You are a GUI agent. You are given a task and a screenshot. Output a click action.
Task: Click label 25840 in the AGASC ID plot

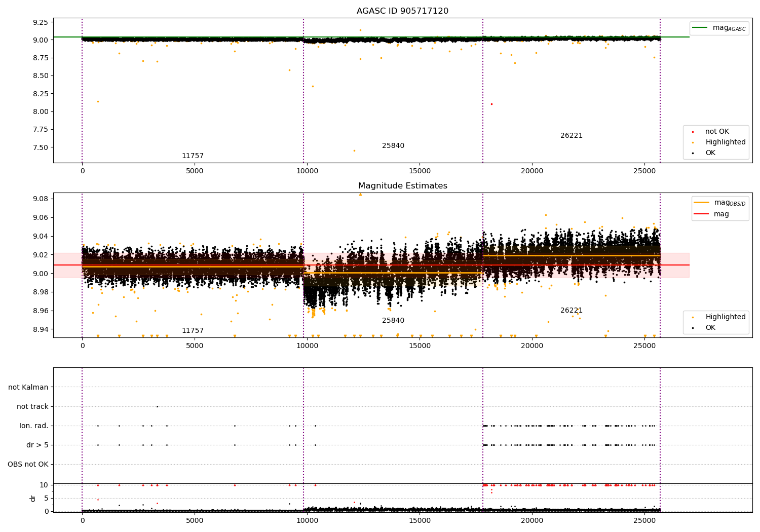[393, 146]
